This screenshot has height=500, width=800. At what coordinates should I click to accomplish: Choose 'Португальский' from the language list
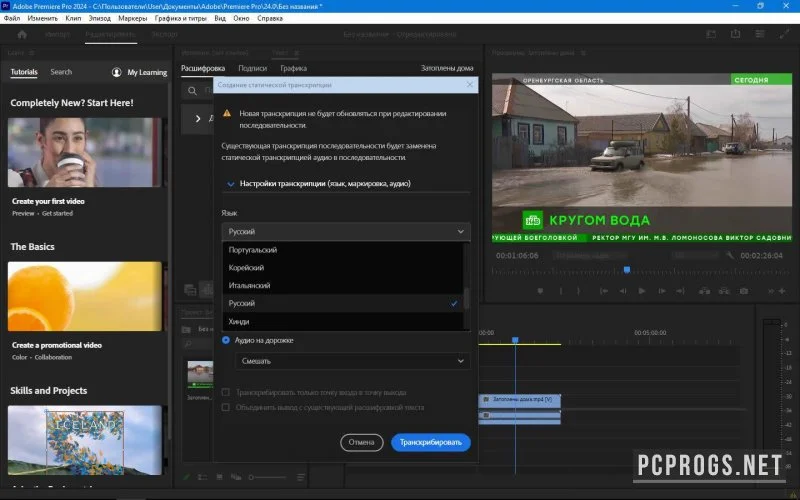point(343,250)
